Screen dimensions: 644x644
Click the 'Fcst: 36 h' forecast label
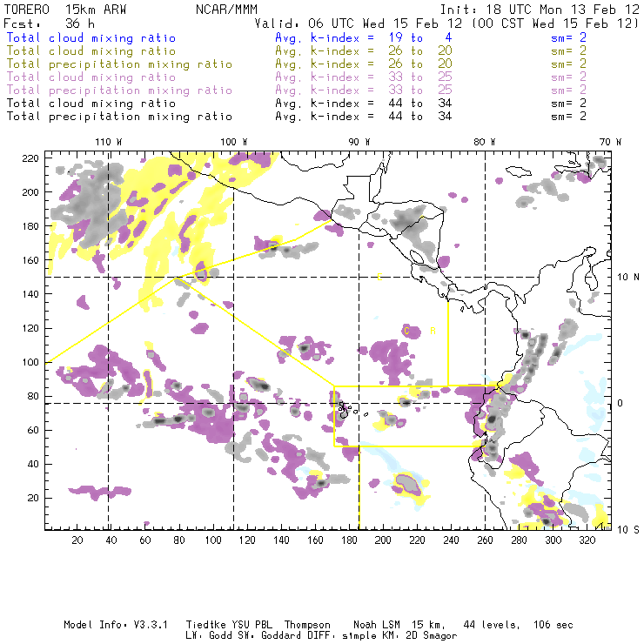coord(49,23)
